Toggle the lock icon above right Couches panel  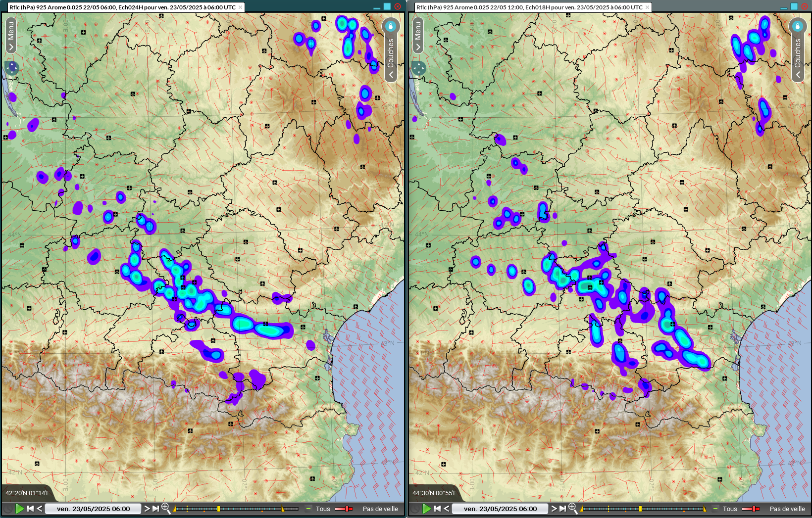click(798, 26)
